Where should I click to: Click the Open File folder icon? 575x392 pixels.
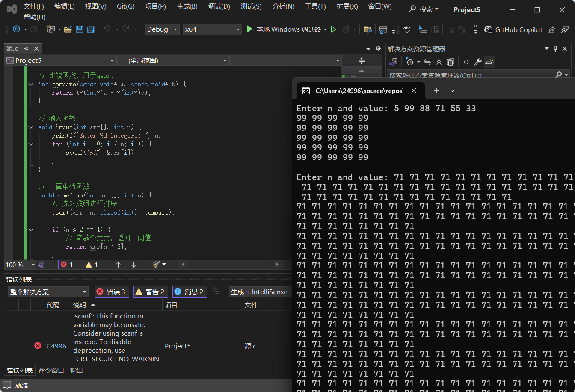68,29
